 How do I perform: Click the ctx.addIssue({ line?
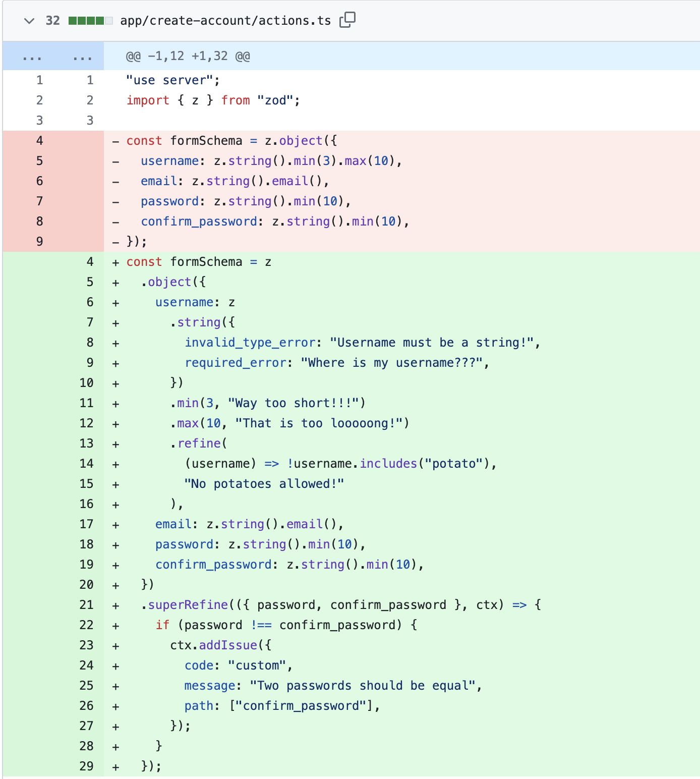click(221, 645)
